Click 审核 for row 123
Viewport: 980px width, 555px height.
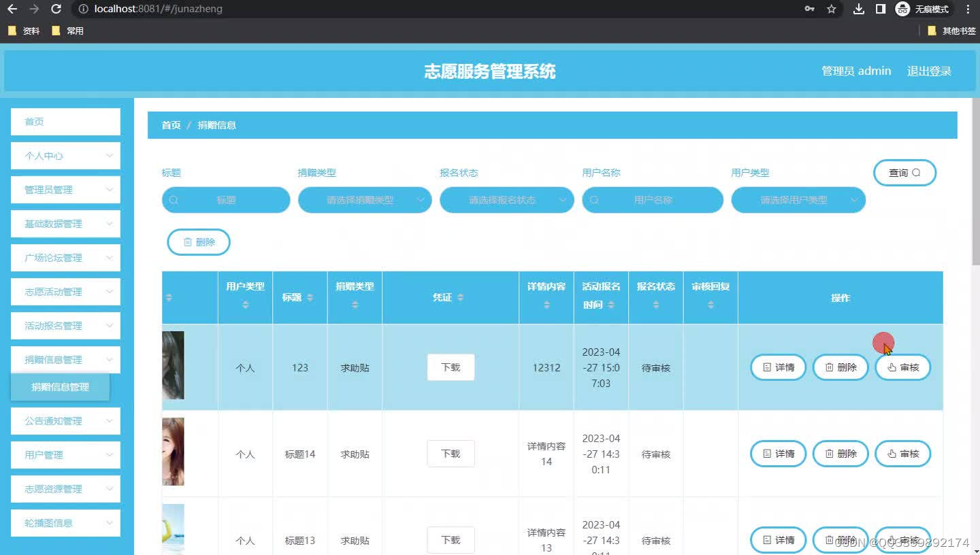point(903,367)
